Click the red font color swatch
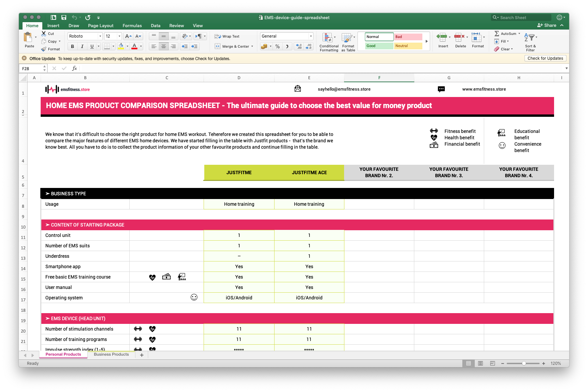This screenshot has height=392, width=588. point(134,46)
